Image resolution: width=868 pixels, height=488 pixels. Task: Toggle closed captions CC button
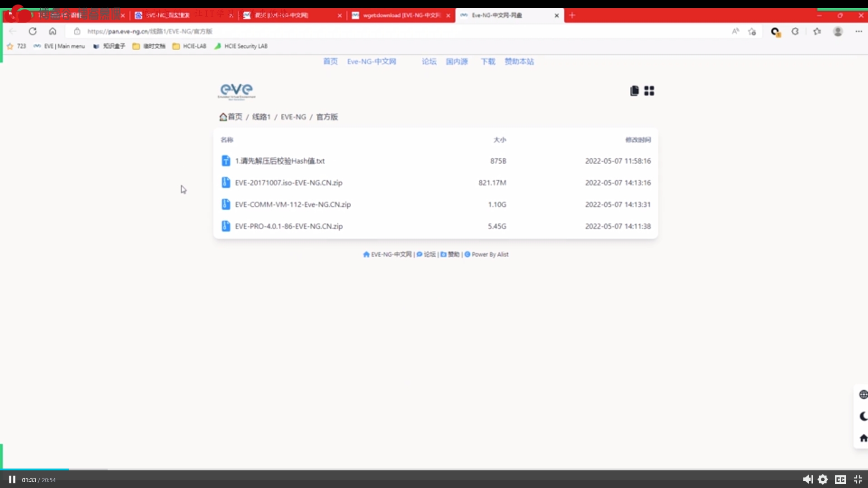(840, 479)
